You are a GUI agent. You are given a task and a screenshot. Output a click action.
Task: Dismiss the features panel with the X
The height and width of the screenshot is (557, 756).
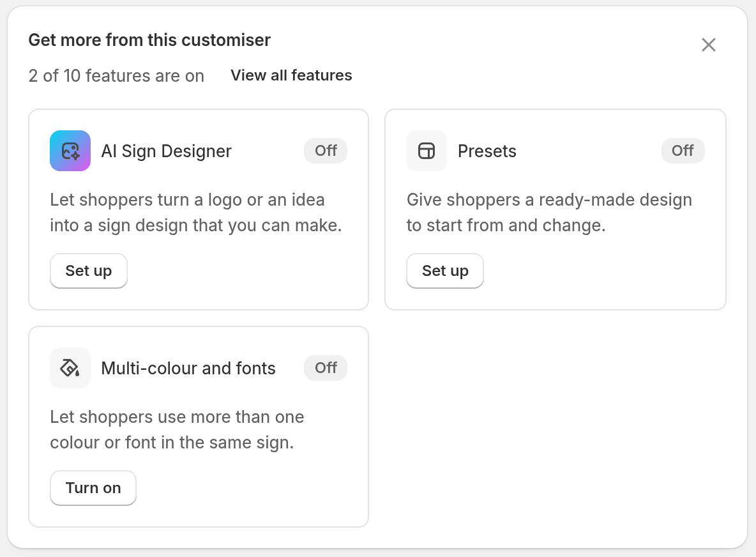[708, 45]
